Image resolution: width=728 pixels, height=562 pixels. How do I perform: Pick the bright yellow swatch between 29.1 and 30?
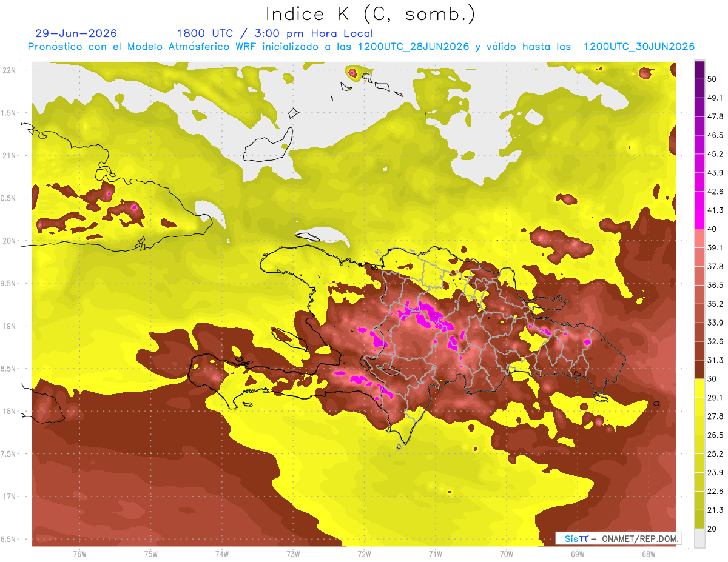pos(699,389)
